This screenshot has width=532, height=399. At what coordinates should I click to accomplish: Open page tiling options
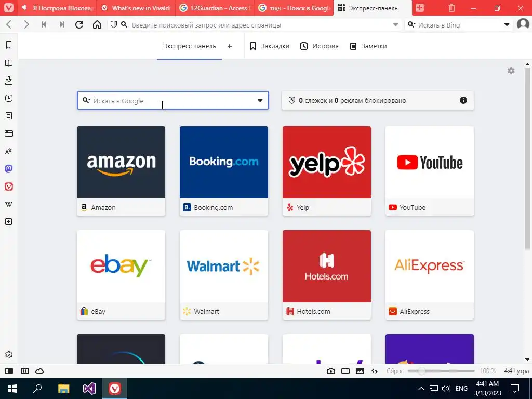pyautogui.click(x=345, y=371)
